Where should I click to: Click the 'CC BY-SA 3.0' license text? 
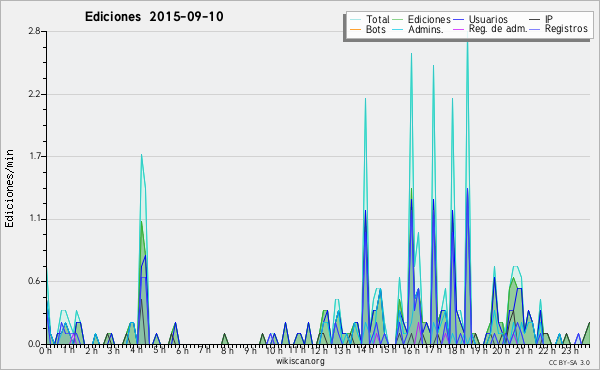569,363
